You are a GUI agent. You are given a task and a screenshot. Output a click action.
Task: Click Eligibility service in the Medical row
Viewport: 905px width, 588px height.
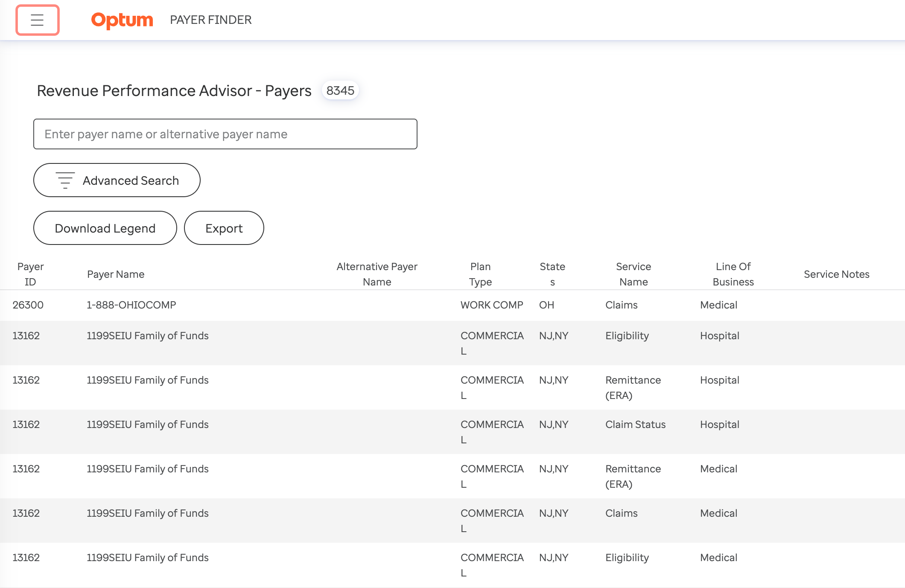pos(627,558)
